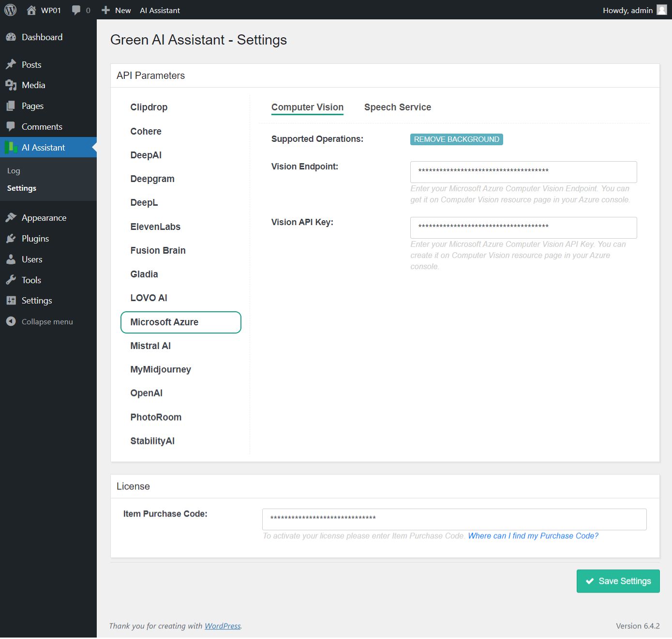This screenshot has height=639, width=672.
Task: Click the WordPress logo icon
Action: pyautogui.click(x=10, y=10)
